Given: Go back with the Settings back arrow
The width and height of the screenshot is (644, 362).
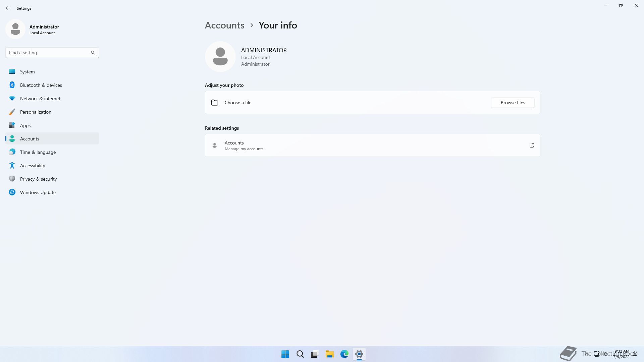Looking at the screenshot, I should pyautogui.click(x=8, y=8).
